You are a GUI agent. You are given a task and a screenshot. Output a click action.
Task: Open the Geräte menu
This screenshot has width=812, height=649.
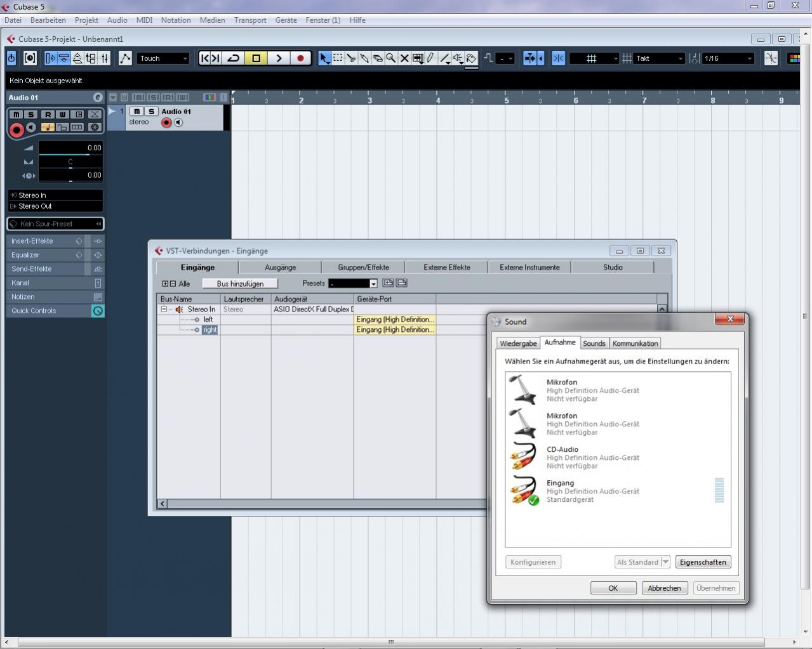tap(286, 20)
